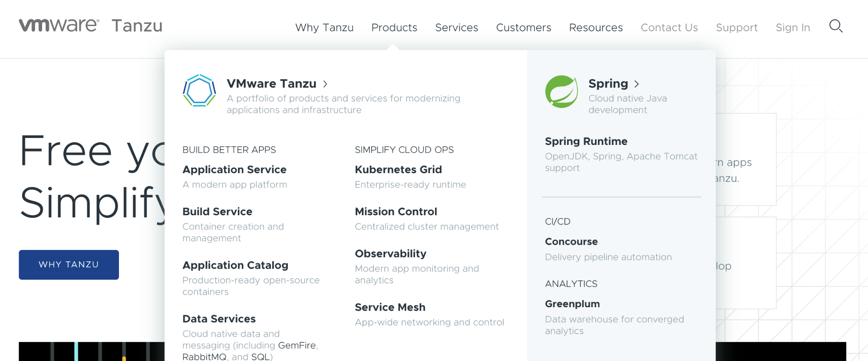
Task: Open the Services nav menu
Action: [x=456, y=28]
